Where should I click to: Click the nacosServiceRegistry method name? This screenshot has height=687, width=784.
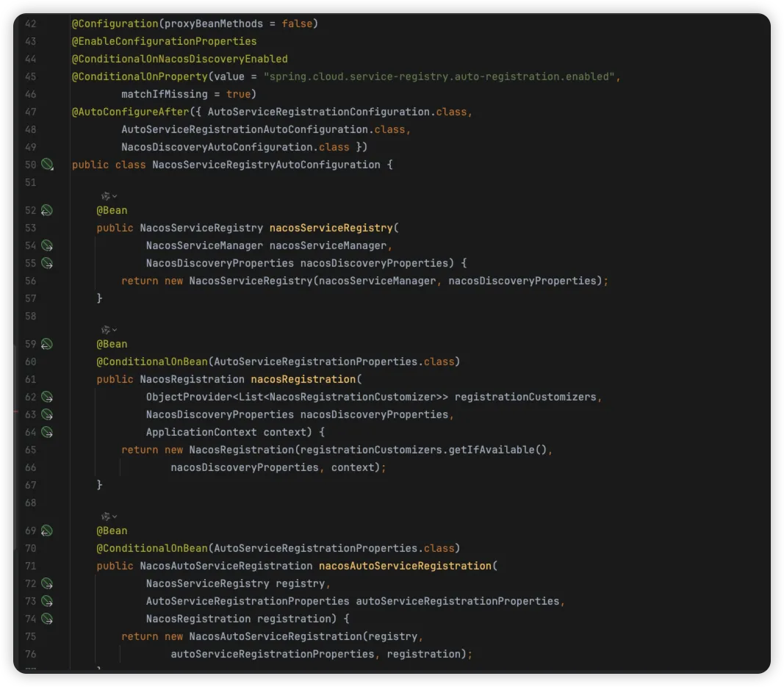pos(331,228)
